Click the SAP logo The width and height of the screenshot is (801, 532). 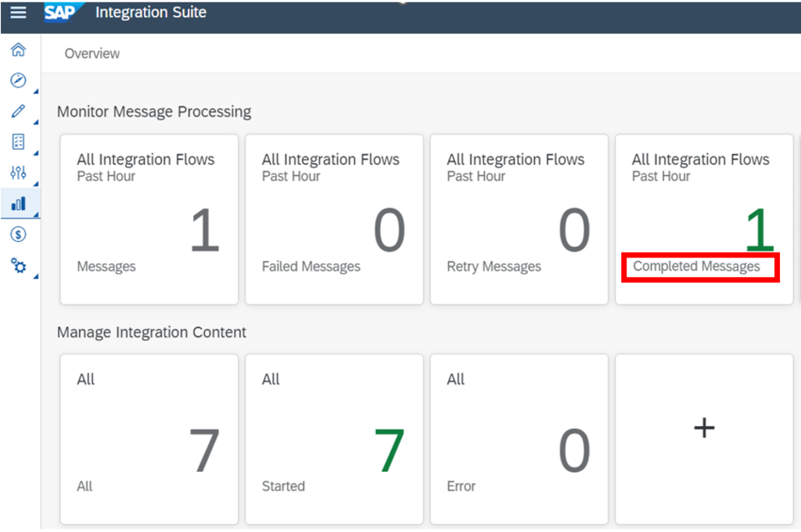(60, 12)
